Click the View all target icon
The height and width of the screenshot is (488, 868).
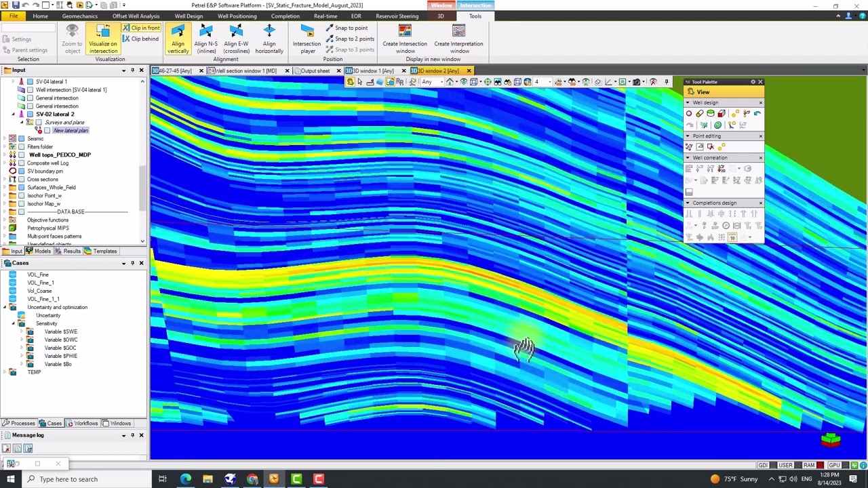point(488,82)
